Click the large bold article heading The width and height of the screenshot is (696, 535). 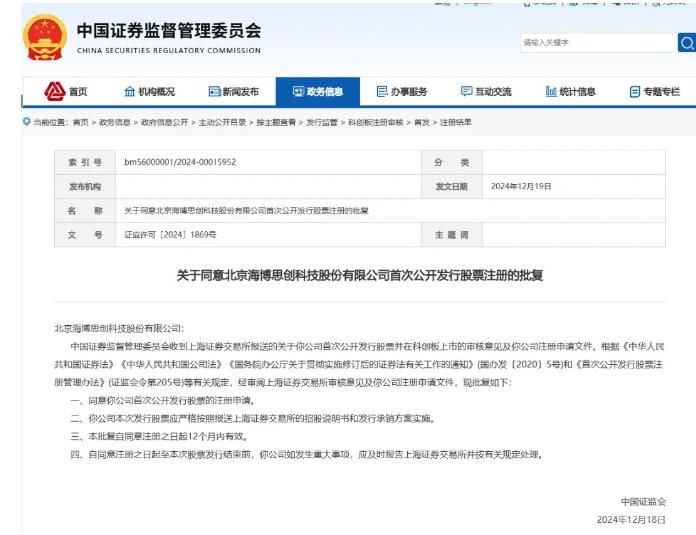pos(360,275)
